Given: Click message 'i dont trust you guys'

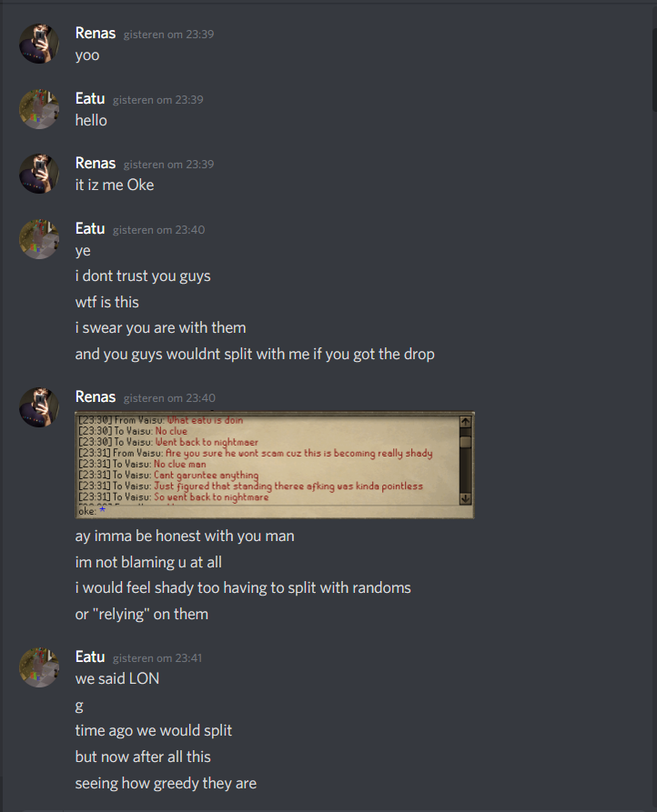Looking at the screenshot, I should click(x=143, y=276).
